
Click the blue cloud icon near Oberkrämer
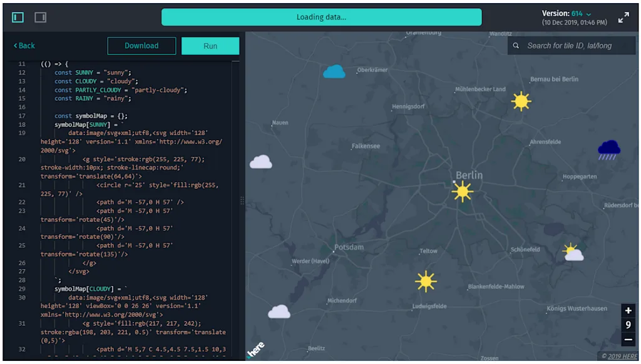[x=334, y=71]
